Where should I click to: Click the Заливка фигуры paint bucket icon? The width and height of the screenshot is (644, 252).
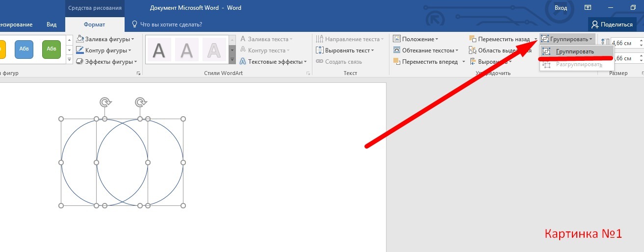(x=80, y=39)
